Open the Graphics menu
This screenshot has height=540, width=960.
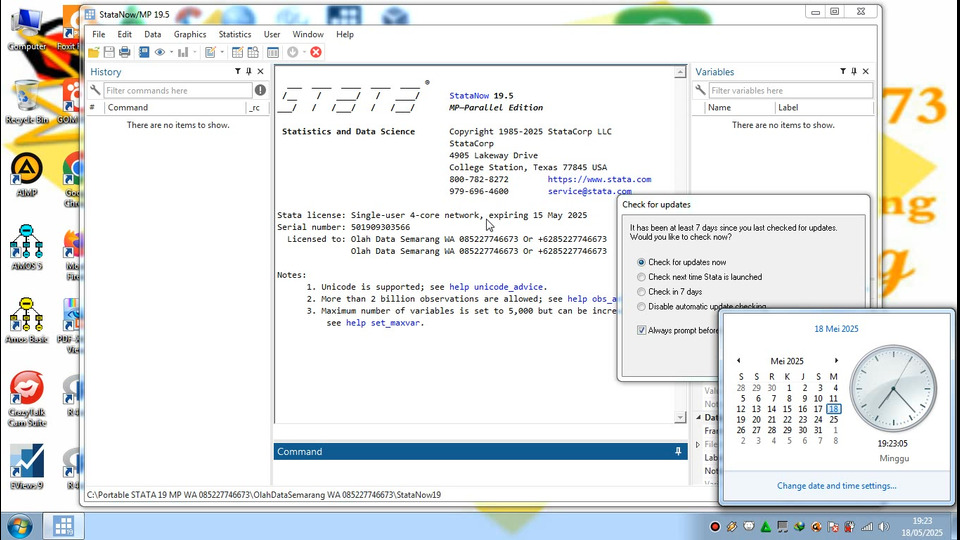point(190,34)
